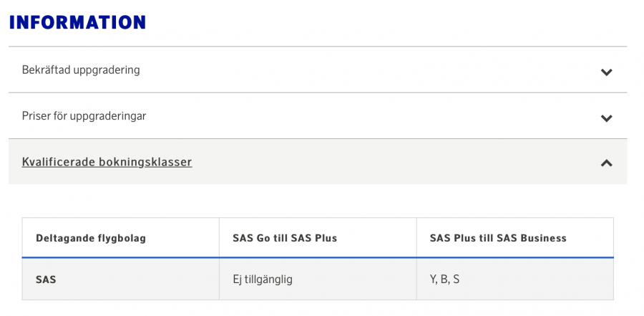Click the final booking class letter S
644x316 pixels.
[x=456, y=279]
